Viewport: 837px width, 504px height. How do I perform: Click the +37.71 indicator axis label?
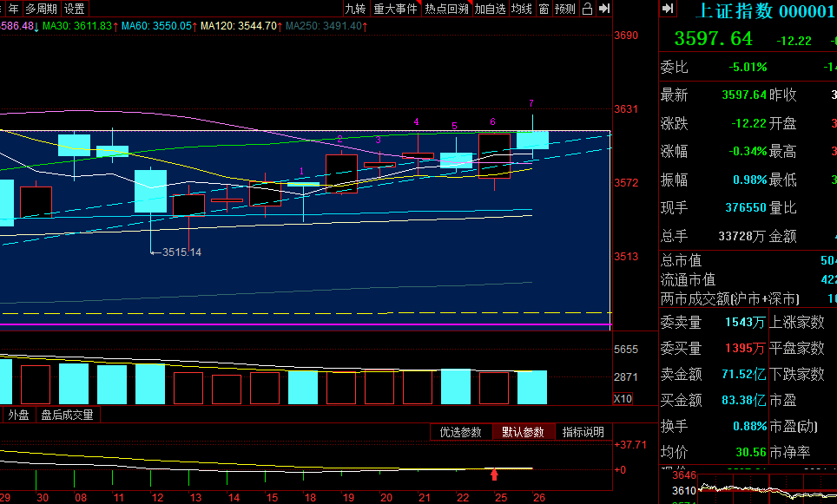629,444
